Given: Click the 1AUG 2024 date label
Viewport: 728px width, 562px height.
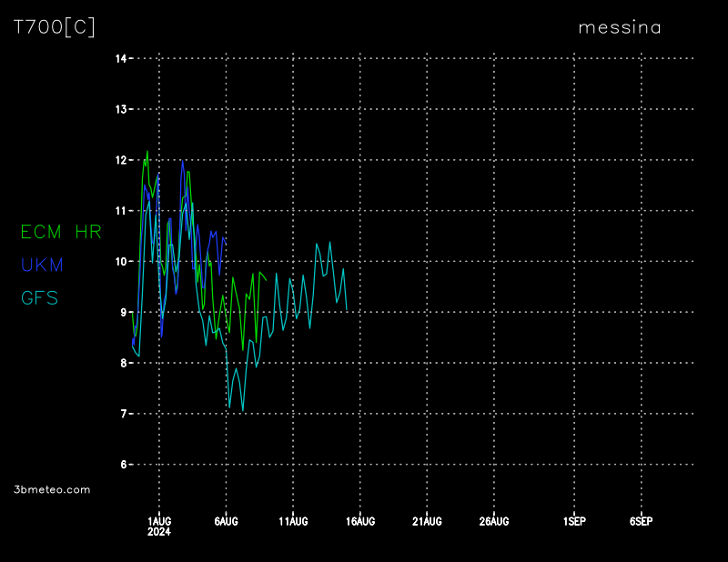Looking at the screenshot, I should point(159,526).
